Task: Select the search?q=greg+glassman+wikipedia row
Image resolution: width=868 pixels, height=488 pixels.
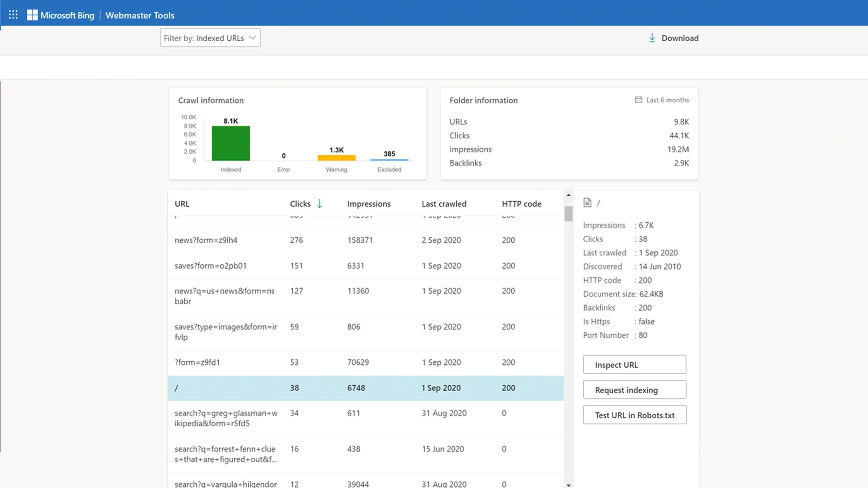Action: pyautogui.click(x=366, y=419)
